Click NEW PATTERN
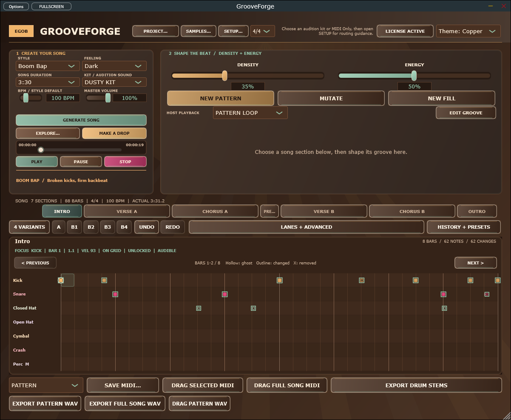The image size is (511, 420). pyautogui.click(x=221, y=98)
